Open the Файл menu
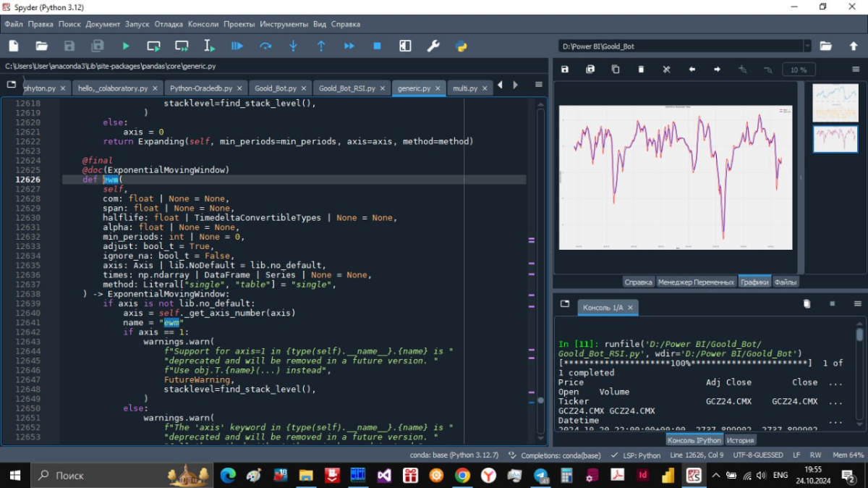This screenshot has height=488, width=868. [x=14, y=24]
